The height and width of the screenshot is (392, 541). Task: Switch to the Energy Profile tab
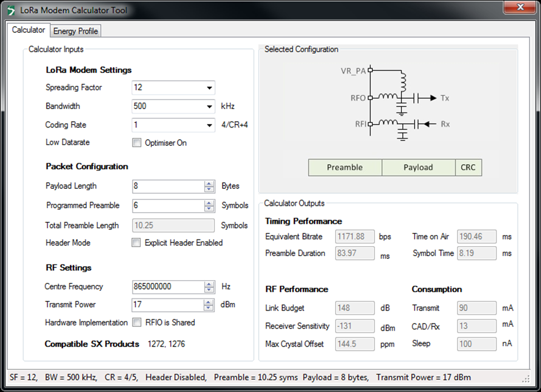[x=76, y=31]
